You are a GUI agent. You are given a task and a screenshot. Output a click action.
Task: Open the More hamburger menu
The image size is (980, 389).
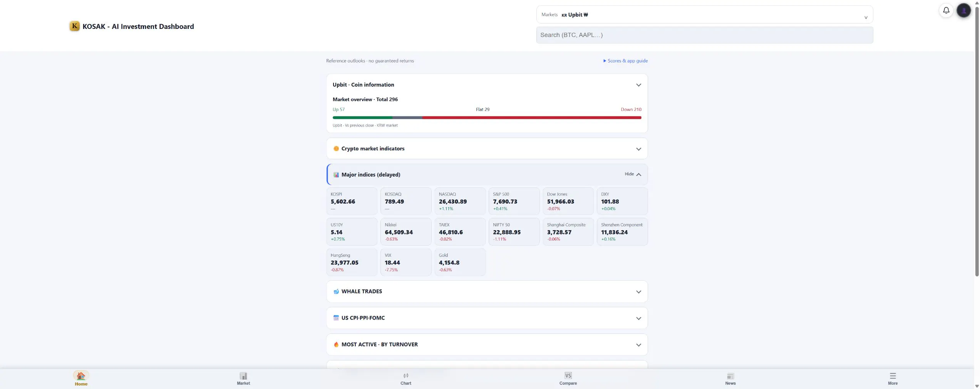tap(893, 378)
